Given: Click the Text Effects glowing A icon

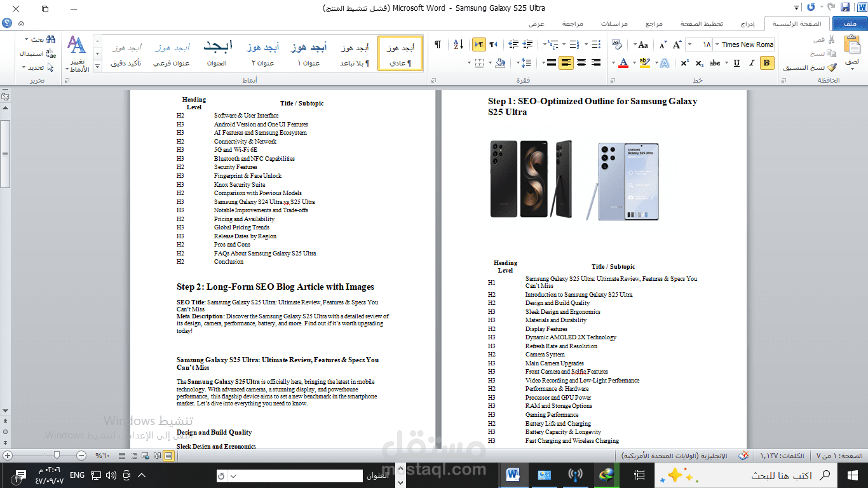Looking at the screenshot, I should click(x=664, y=63).
